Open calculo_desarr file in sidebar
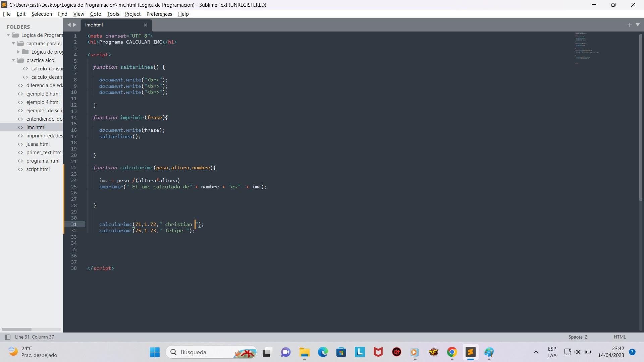 (x=43, y=77)
